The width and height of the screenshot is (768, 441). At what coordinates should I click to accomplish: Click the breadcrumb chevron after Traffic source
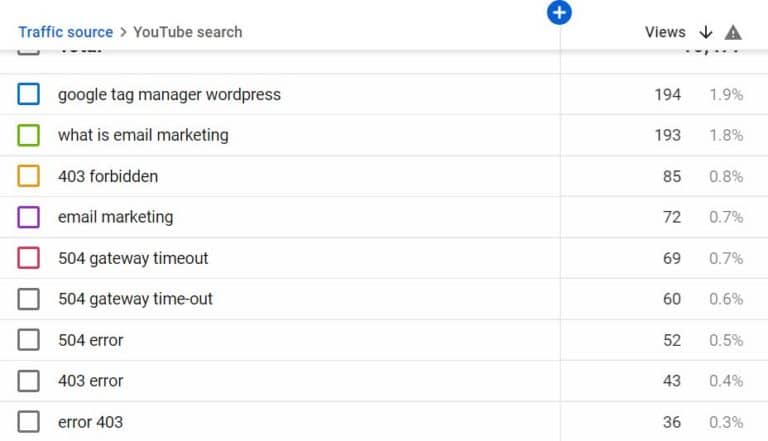123,32
